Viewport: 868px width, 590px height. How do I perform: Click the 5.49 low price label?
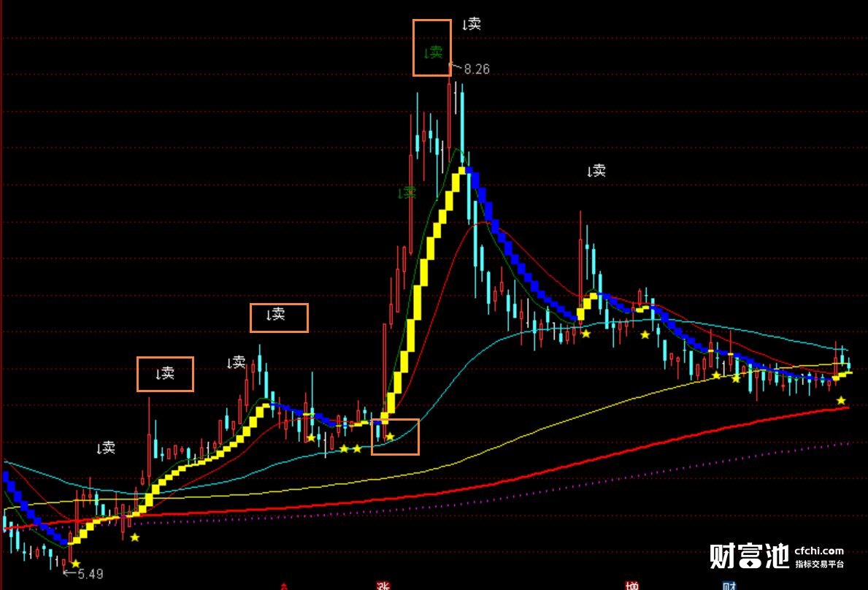[x=91, y=574]
